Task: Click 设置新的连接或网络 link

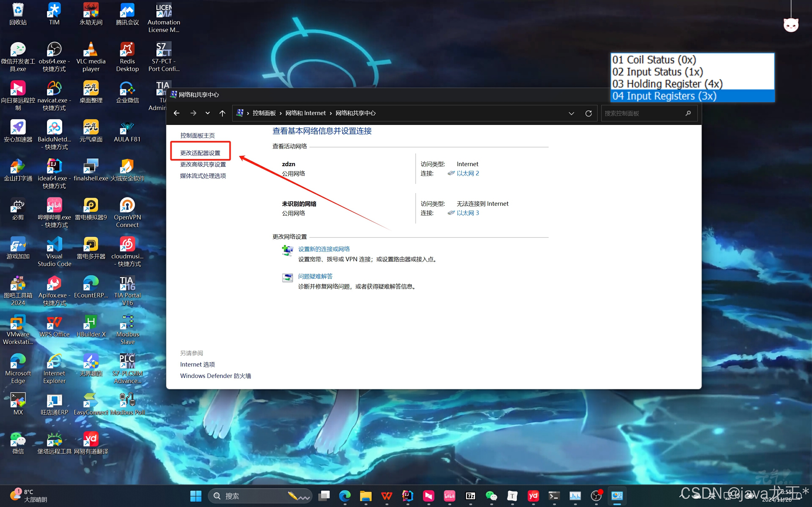Action: point(324,249)
